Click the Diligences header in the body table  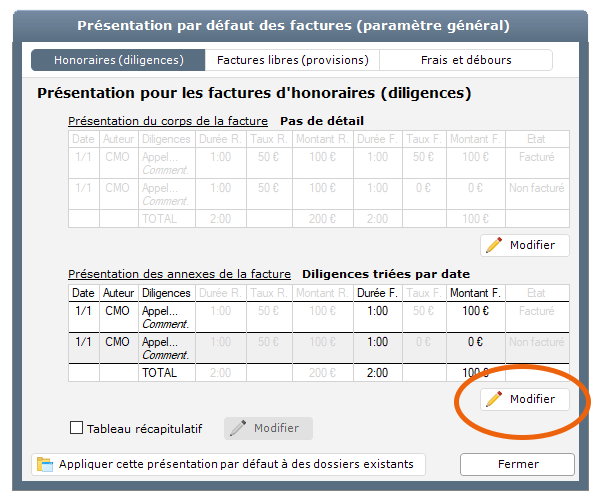(x=166, y=140)
